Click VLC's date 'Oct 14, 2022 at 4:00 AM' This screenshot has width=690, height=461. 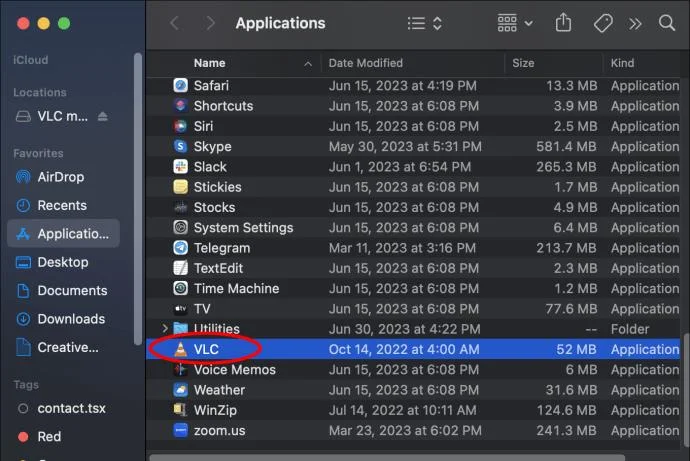[404, 349]
